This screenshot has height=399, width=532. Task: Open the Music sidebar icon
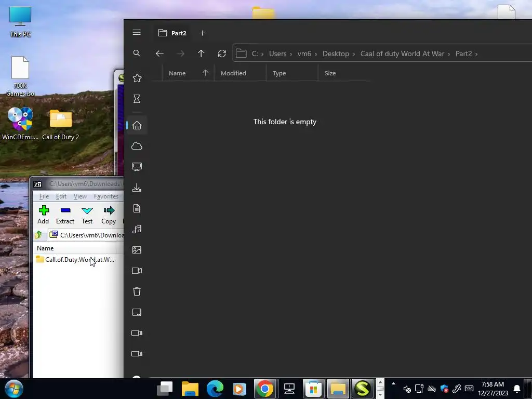(137, 229)
